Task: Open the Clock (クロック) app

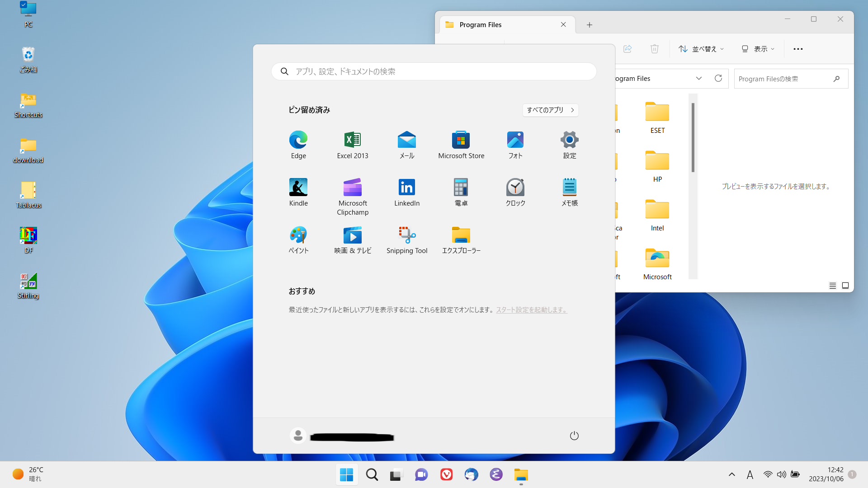Action: click(x=515, y=192)
